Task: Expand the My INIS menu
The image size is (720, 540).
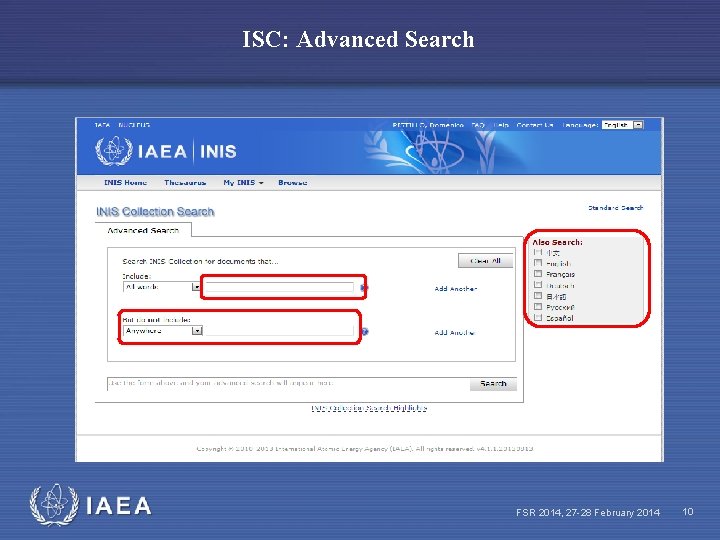Action: (x=243, y=183)
